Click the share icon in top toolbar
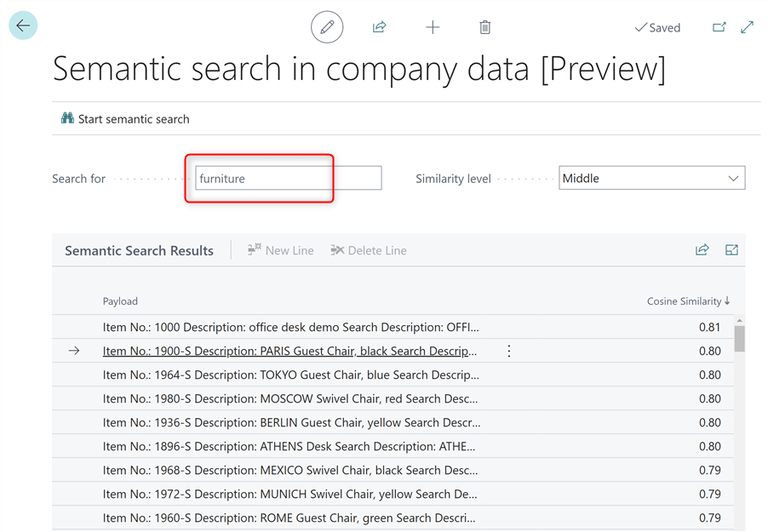Image resolution: width=768 pixels, height=532 pixels. (x=380, y=27)
